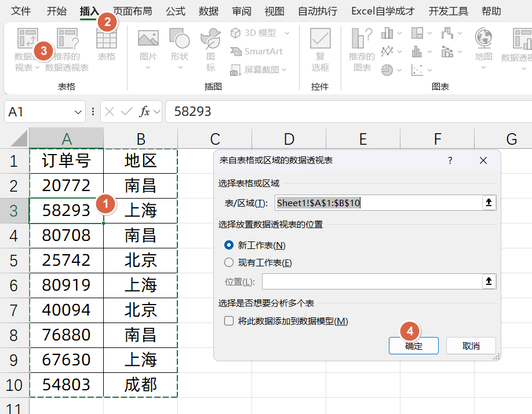Expand the Screenshot (屏幕截图) dropdown arrow

point(285,70)
